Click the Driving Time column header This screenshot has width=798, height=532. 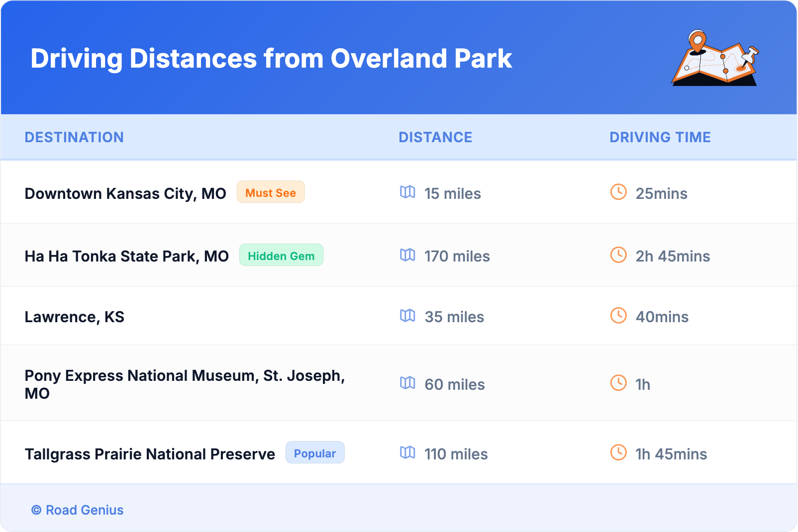(660, 137)
